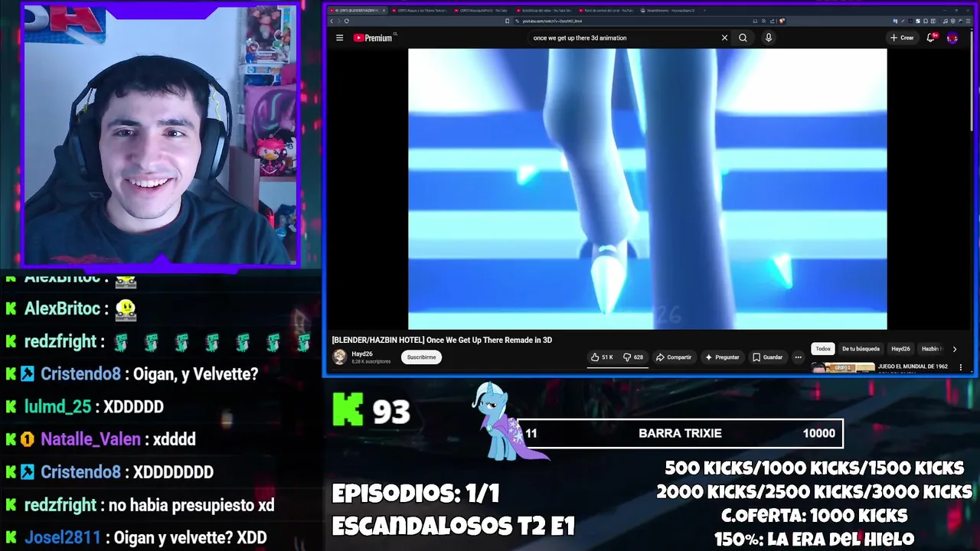
Task: Save video with the Guardar button
Action: 767,357
